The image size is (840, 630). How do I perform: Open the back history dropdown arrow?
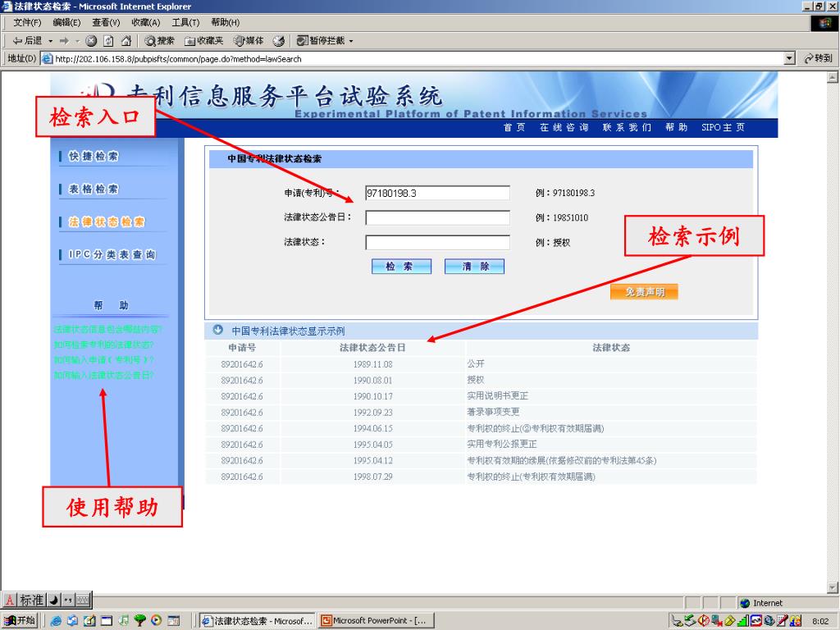tap(50, 41)
